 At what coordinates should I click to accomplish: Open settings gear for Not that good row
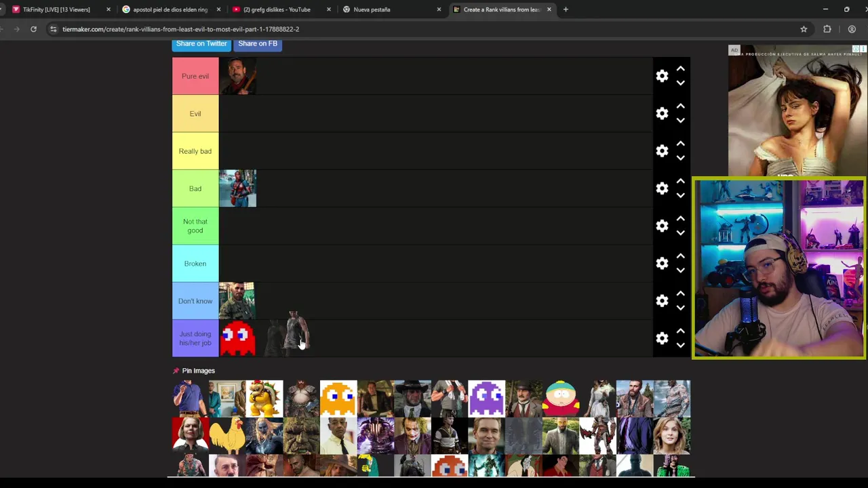pos(662,226)
